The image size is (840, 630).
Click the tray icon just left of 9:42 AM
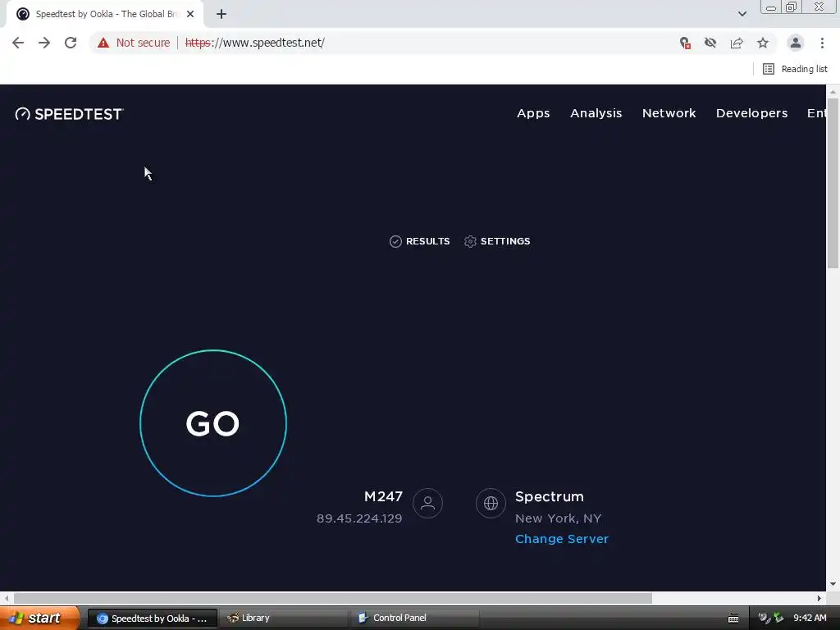tap(779, 618)
